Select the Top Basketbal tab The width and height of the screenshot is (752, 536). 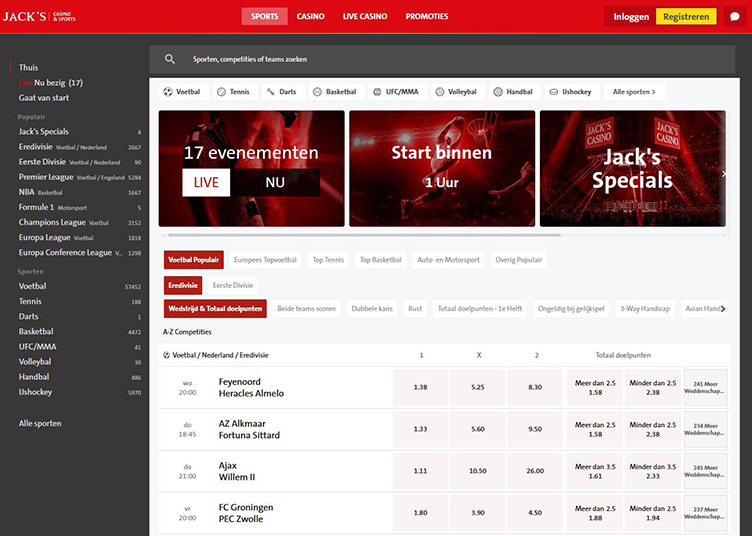point(381,260)
